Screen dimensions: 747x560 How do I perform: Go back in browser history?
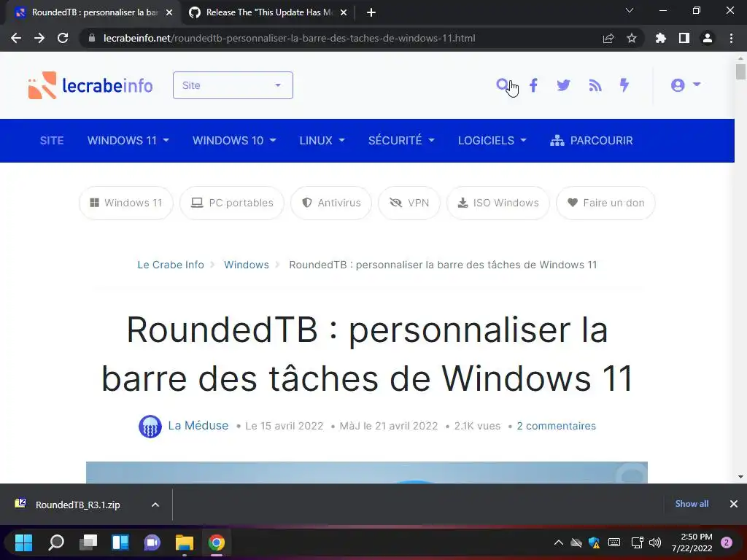(16, 38)
